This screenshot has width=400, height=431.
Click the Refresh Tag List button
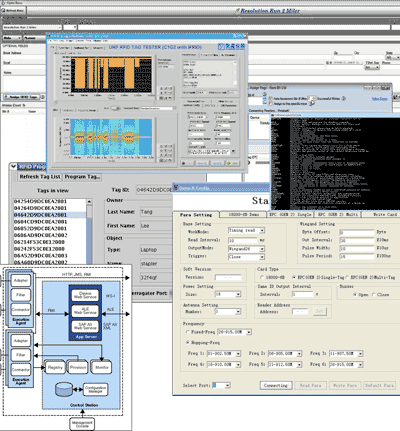point(40,177)
